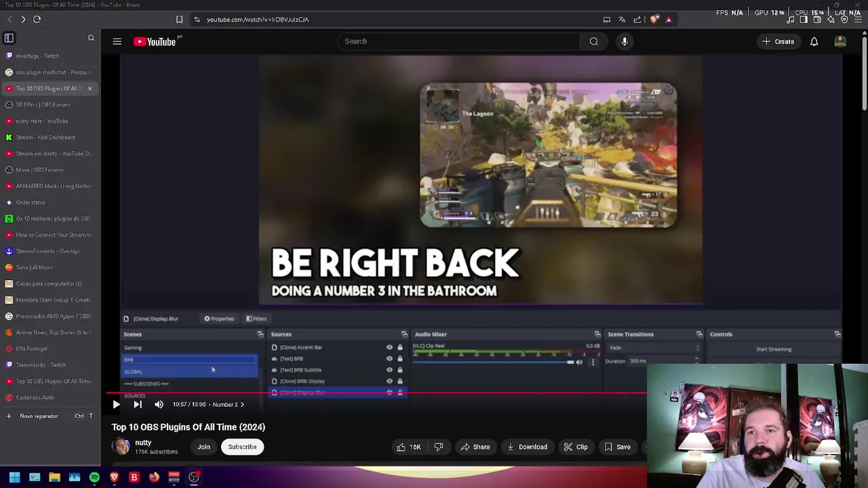Download the video

pyautogui.click(x=526, y=447)
